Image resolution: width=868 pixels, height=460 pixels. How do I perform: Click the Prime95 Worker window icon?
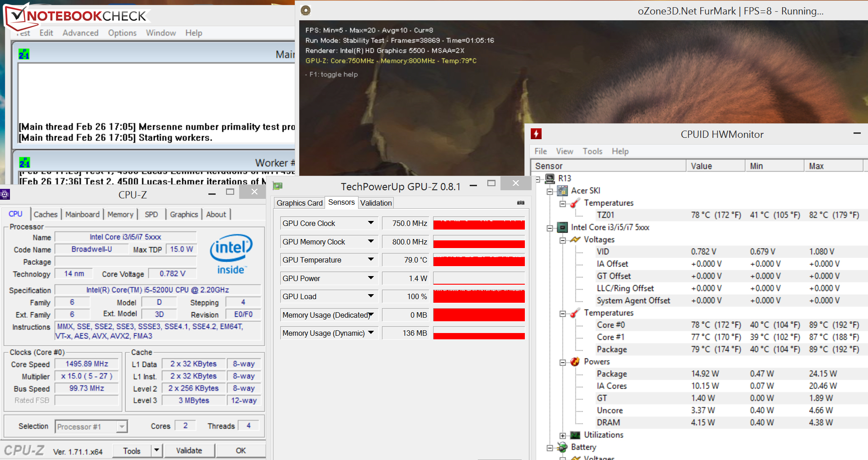pyautogui.click(x=24, y=162)
